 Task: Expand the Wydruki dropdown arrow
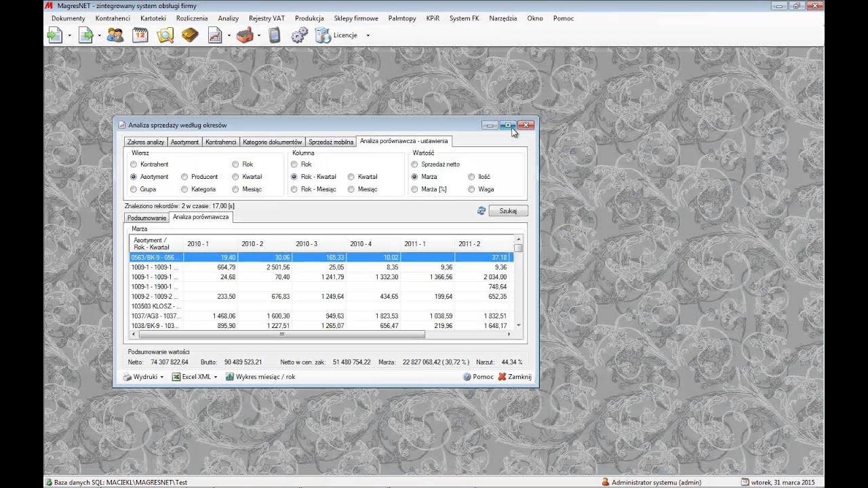coord(162,377)
